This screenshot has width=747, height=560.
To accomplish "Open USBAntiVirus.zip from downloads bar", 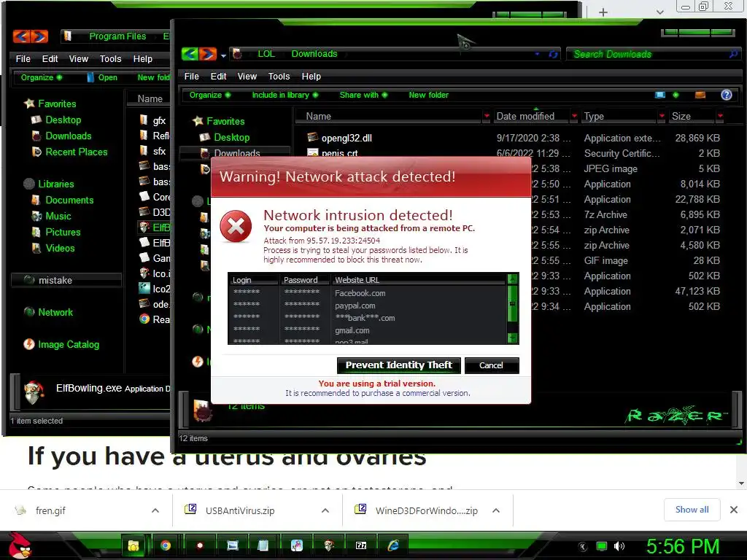I will coord(239,510).
